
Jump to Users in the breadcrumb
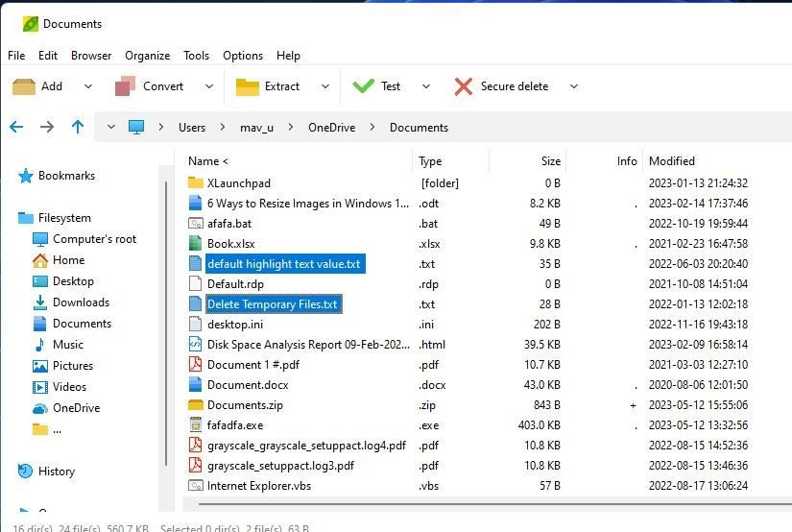pos(192,128)
